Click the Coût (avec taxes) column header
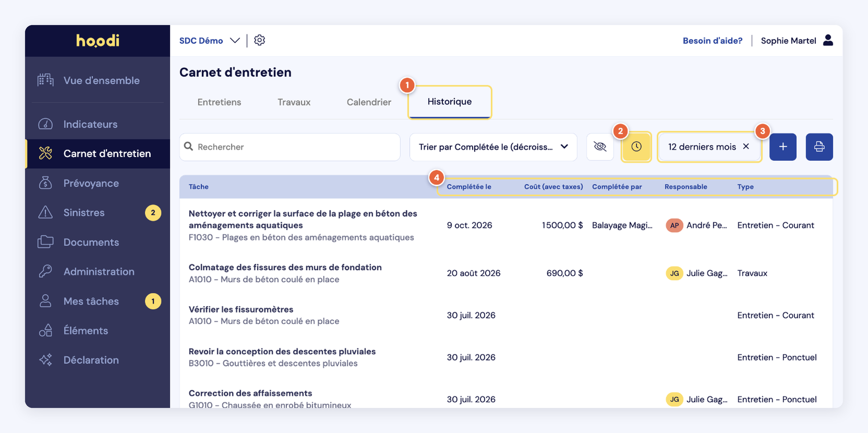This screenshot has height=433, width=868. click(553, 187)
